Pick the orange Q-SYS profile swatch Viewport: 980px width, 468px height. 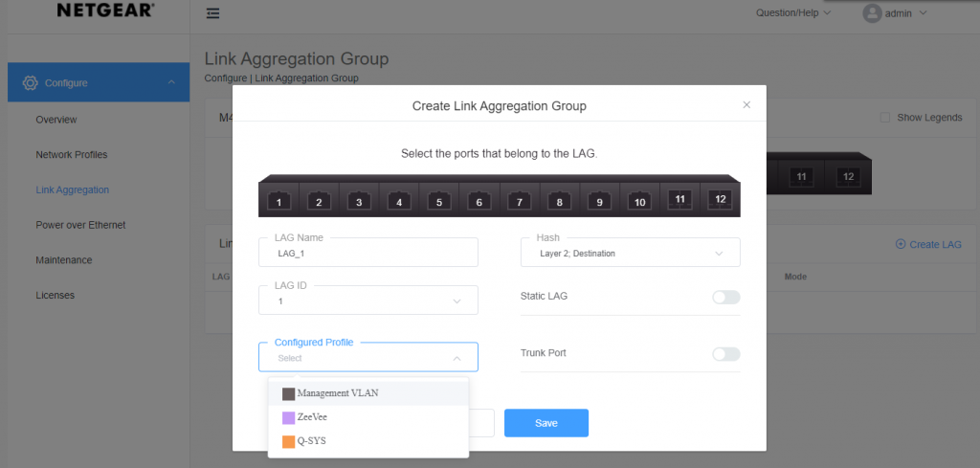point(288,441)
